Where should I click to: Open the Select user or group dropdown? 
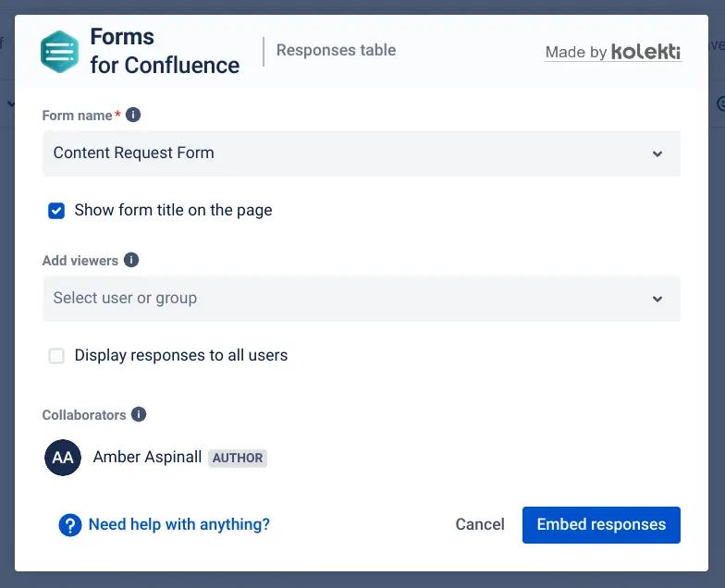click(x=351, y=299)
